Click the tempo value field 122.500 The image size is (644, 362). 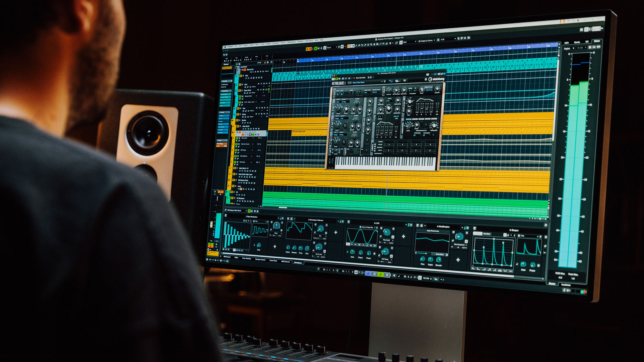426,278
